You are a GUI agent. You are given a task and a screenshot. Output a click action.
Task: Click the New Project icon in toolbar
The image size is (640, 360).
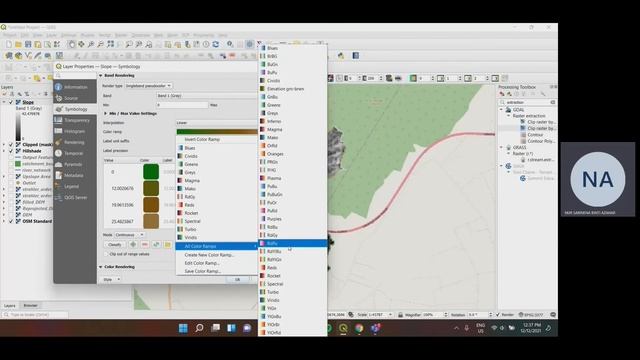[9, 44]
